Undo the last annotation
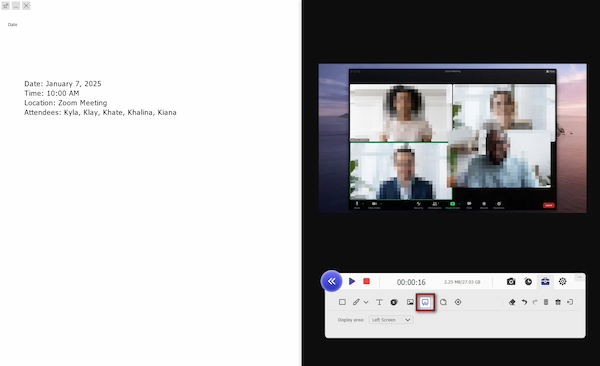This screenshot has height=366, width=600. (x=524, y=302)
